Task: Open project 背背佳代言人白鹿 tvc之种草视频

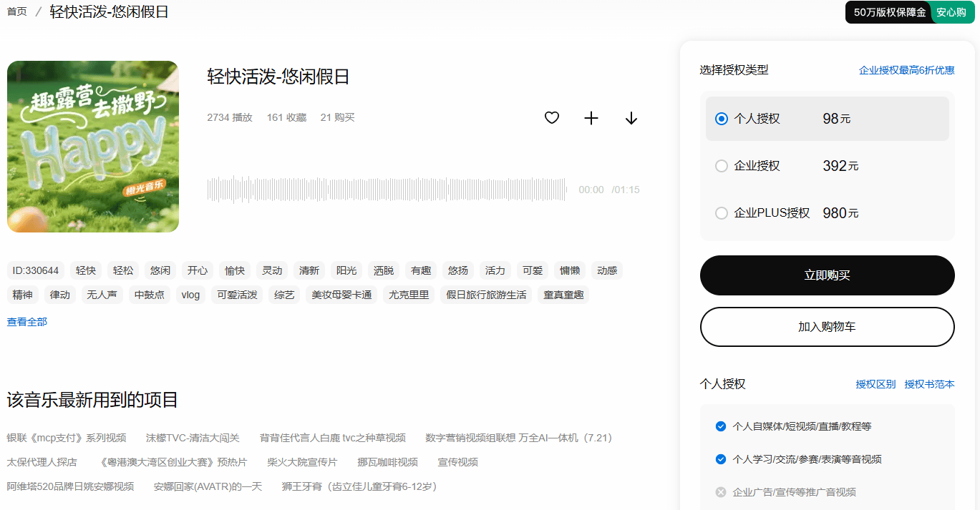Action: [333, 438]
